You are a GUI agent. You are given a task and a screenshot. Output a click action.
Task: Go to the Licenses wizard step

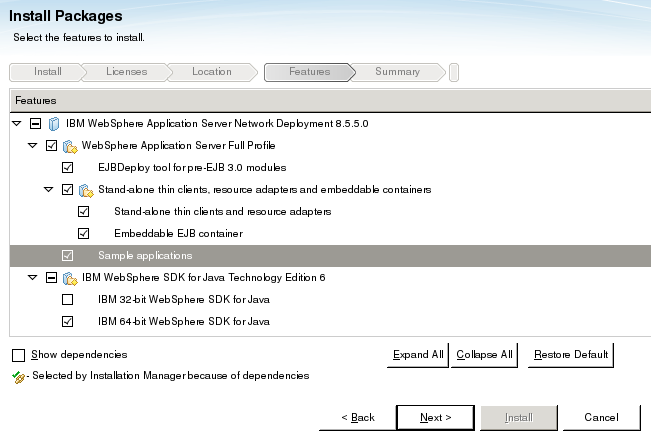pyautogui.click(x=125, y=72)
